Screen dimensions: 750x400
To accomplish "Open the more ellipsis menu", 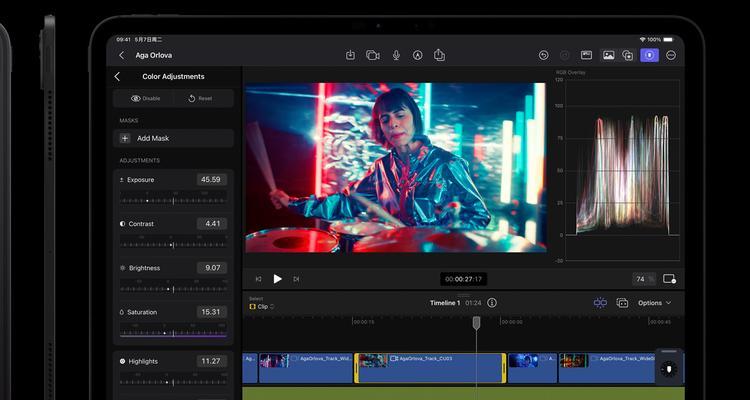I will pyautogui.click(x=671, y=56).
